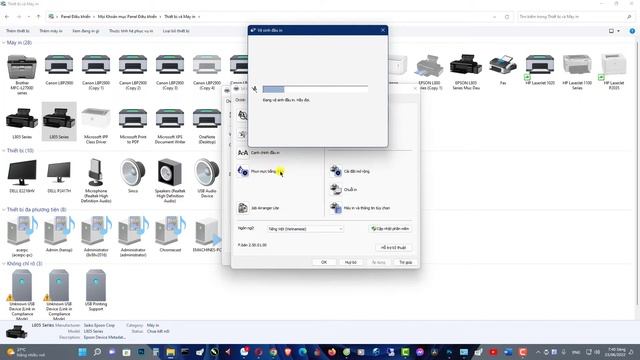Open the address bar history dropdown
This screenshot has width=640, height=360.
tap(494, 17)
